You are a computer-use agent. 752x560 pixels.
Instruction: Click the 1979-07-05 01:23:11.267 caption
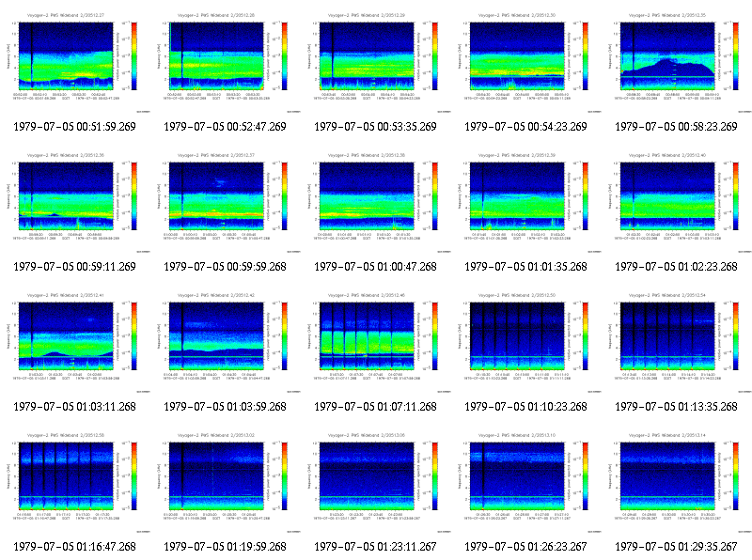(x=375, y=547)
